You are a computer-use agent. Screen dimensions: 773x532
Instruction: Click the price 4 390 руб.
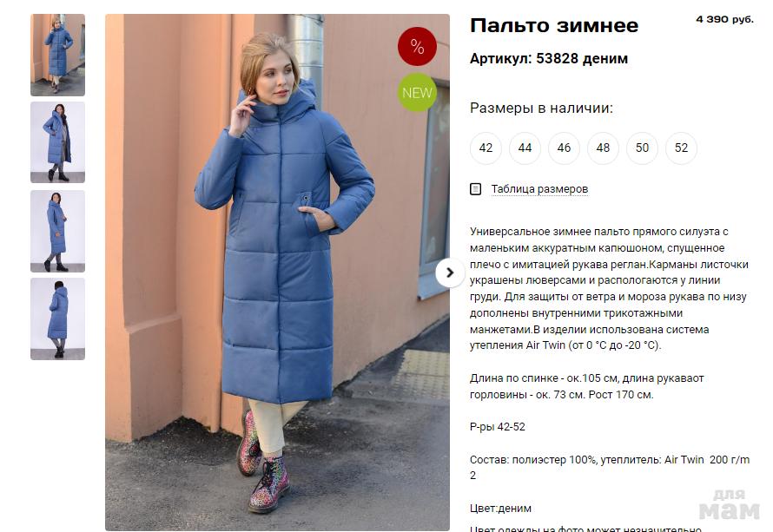(x=724, y=19)
